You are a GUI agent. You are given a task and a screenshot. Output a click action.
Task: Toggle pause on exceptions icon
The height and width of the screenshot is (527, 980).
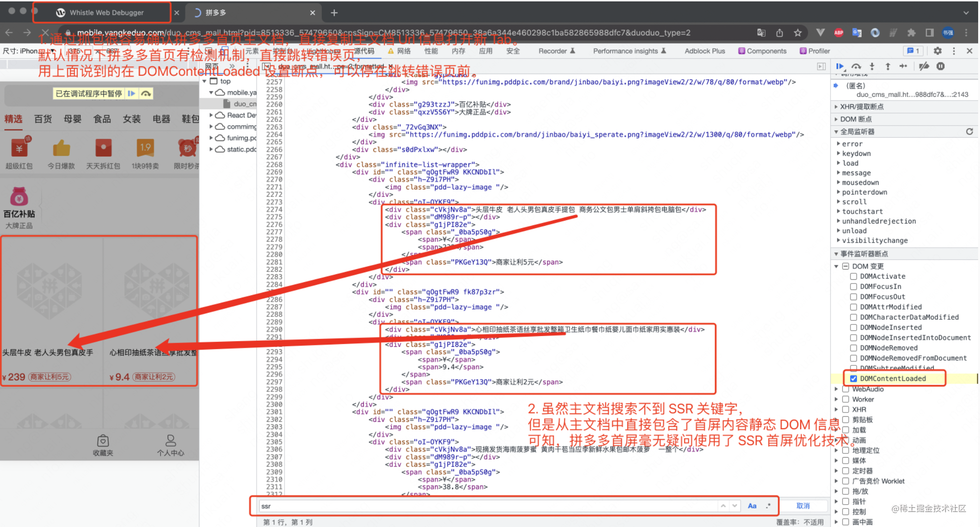point(940,67)
